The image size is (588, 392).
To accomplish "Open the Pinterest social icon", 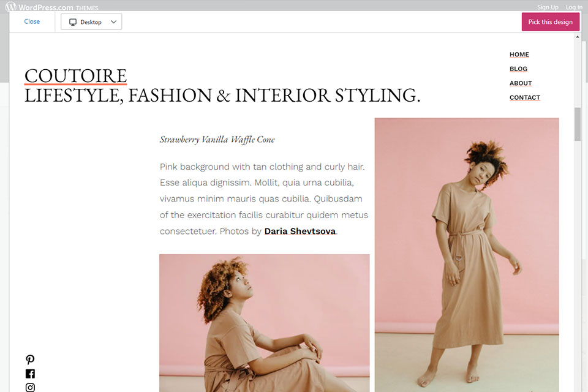I will point(30,360).
